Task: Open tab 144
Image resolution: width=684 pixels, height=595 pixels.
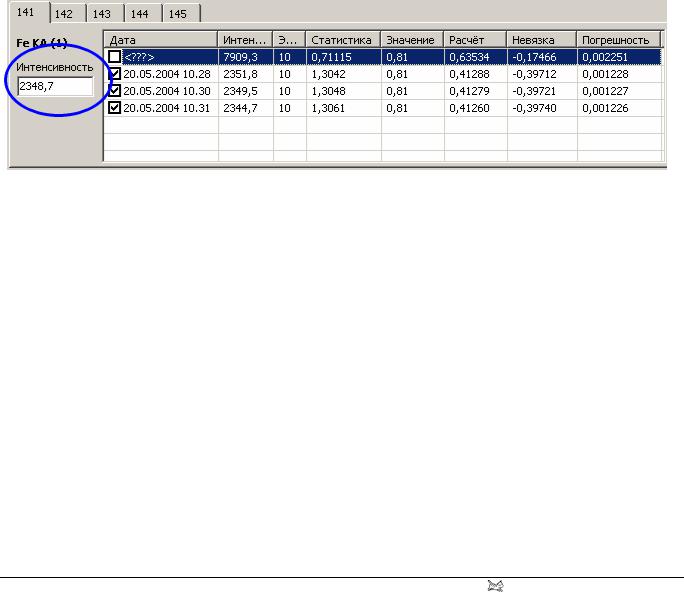Action: (x=143, y=14)
